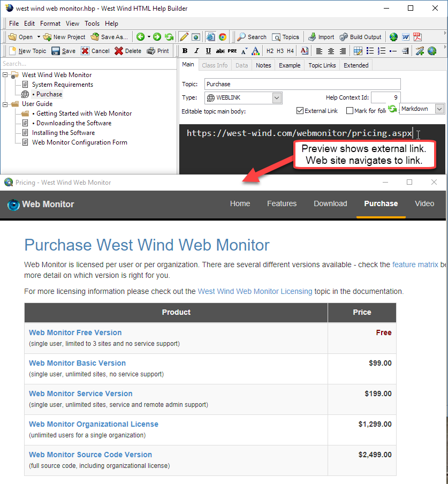448x484 pixels.
Task: Apply underline formatting
Action: (x=208, y=51)
